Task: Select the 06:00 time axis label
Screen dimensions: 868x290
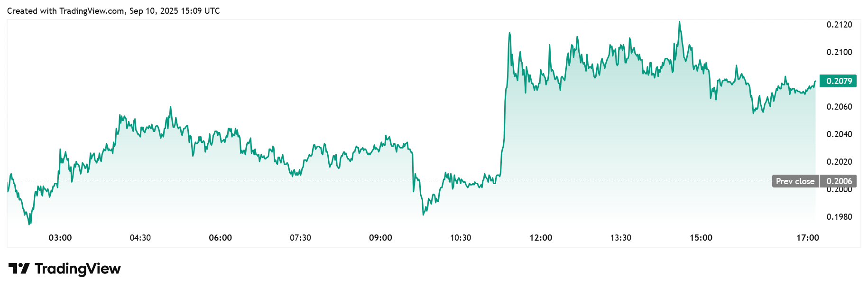Action: 221,238
